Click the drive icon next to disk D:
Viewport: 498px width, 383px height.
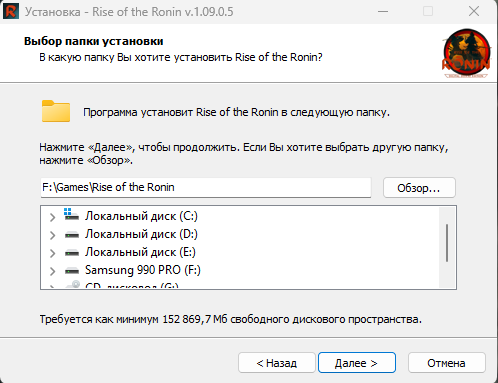72,235
